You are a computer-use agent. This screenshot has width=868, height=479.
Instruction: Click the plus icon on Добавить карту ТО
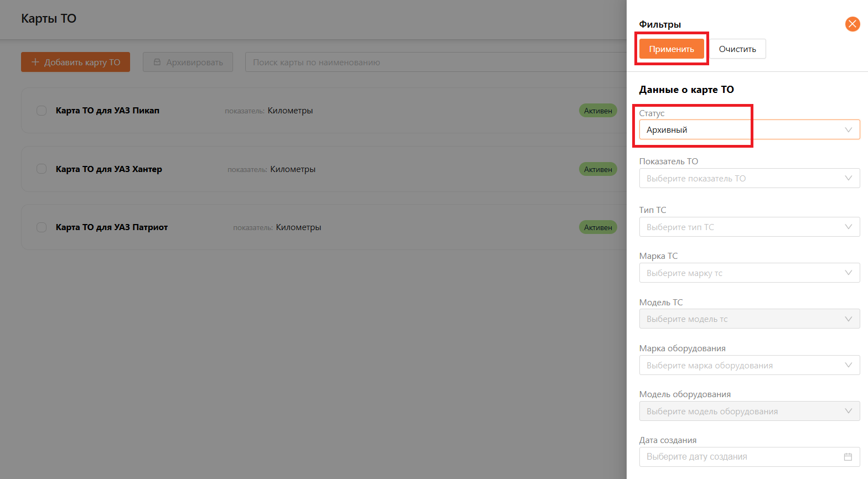pos(35,62)
